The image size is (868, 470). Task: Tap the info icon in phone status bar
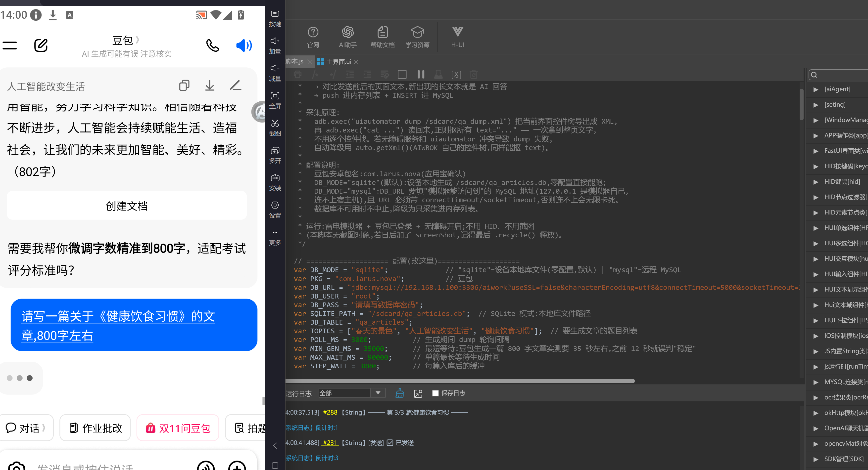(x=36, y=15)
